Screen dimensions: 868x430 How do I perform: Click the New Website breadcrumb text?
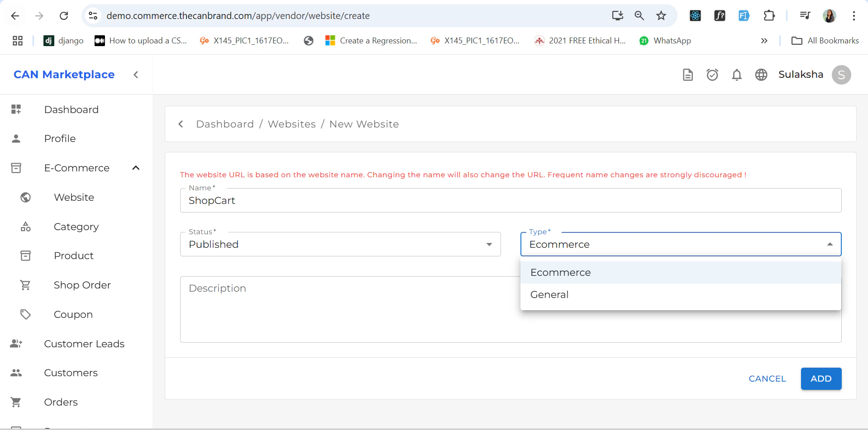[364, 124]
